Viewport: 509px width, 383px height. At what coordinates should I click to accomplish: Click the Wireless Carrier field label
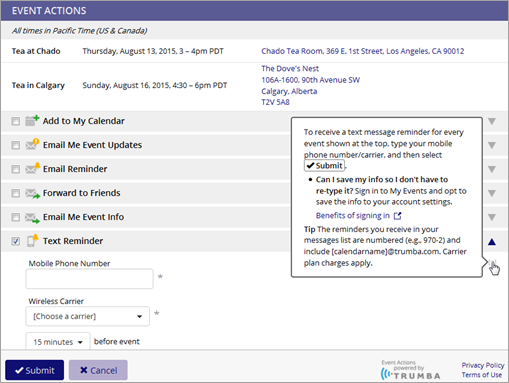[x=56, y=301]
